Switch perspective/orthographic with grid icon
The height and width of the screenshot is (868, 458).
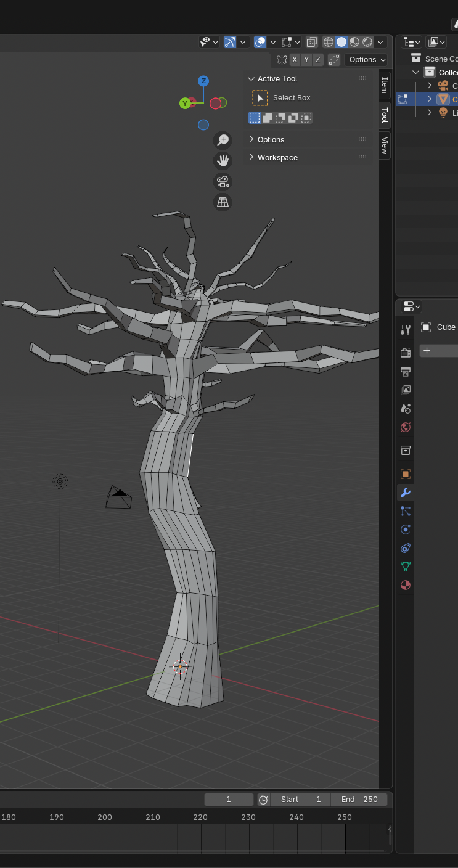coord(223,202)
